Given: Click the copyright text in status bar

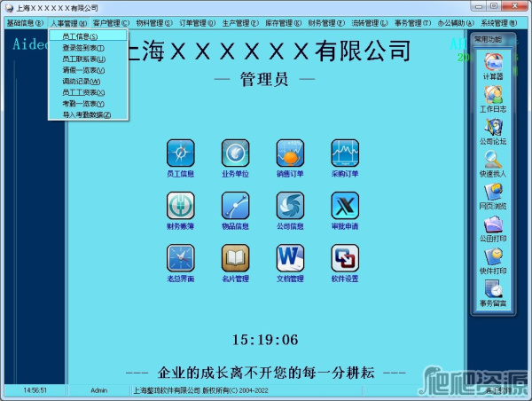Looking at the screenshot, I should [200, 390].
